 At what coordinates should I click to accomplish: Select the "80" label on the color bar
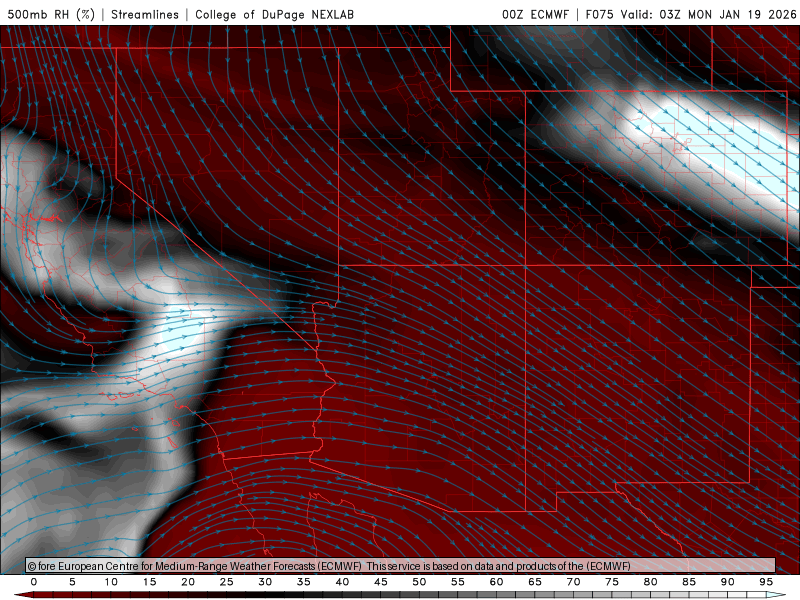[x=651, y=582]
